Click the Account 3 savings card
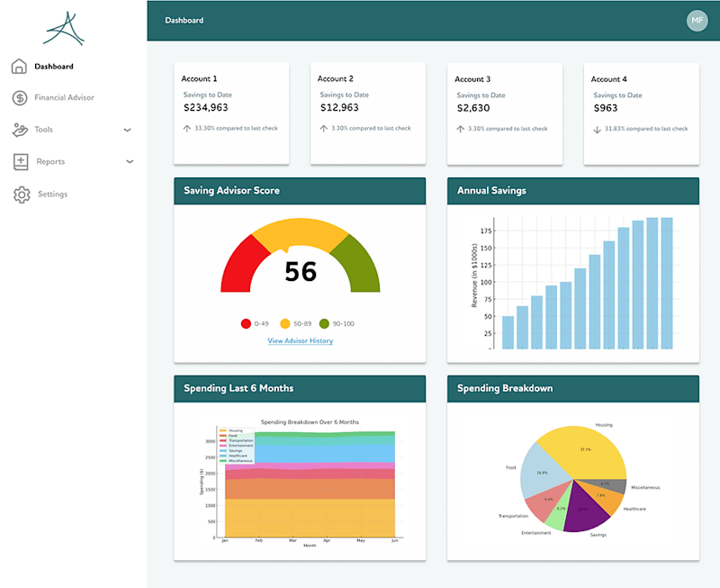The height and width of the screenshot is (588, 720). point(505,113)
